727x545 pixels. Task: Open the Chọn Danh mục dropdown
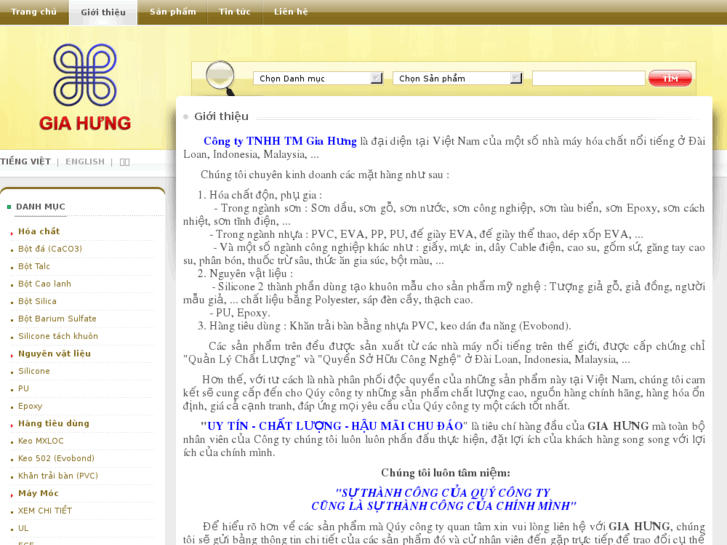[x=317, y=78]
